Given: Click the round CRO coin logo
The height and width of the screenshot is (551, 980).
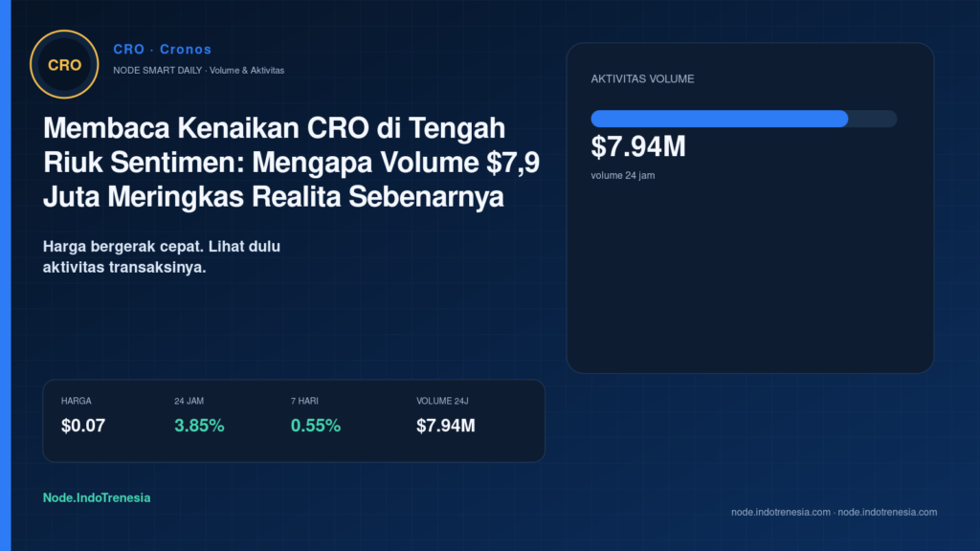Looking at the screenshot, I should point(64,64).
